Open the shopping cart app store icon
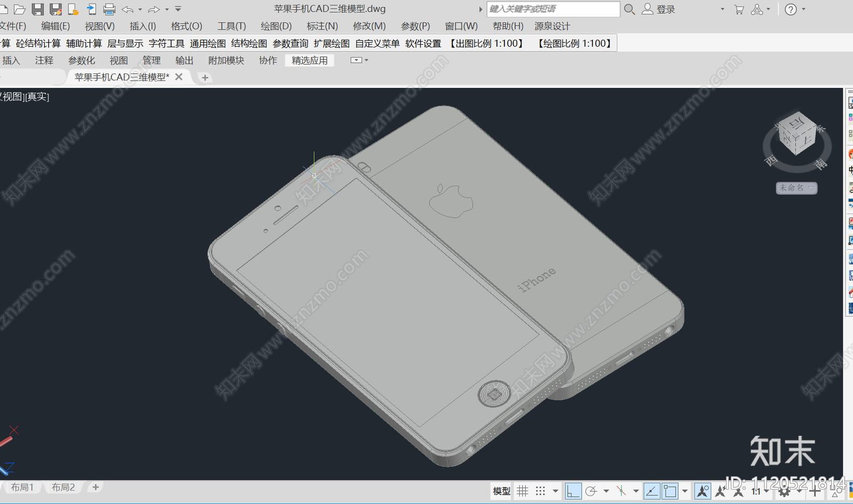 coord(739,9)
